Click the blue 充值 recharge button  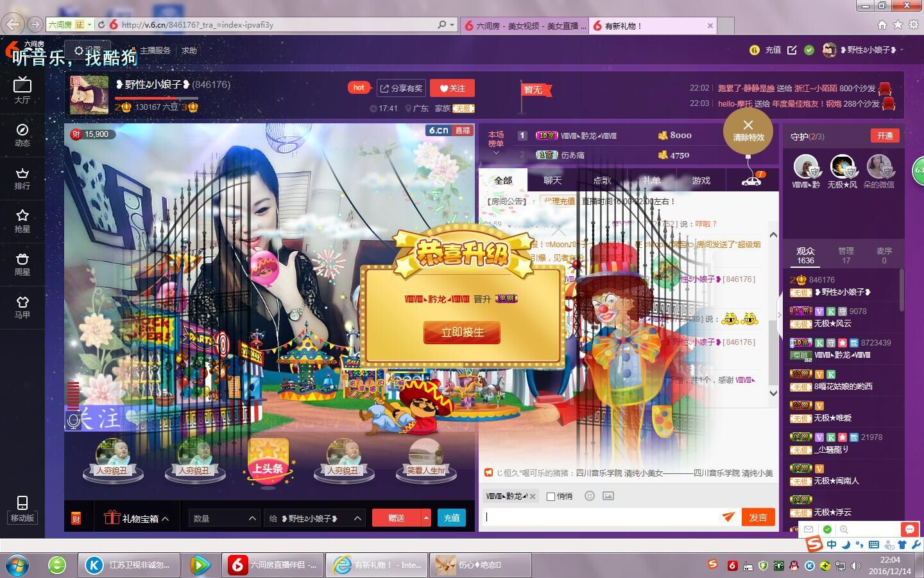tap(452, 518)
